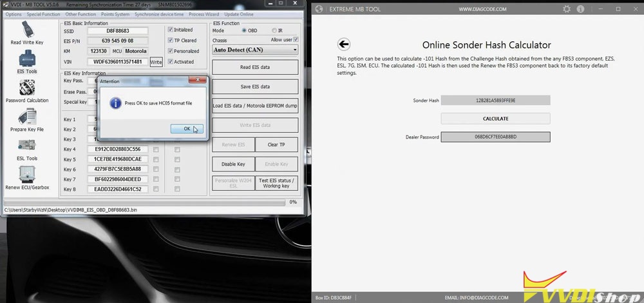Screen dimensions: 644x303
Task: Click the globe icon in Extreme MB Tool
Action: [x=319, y=9]
